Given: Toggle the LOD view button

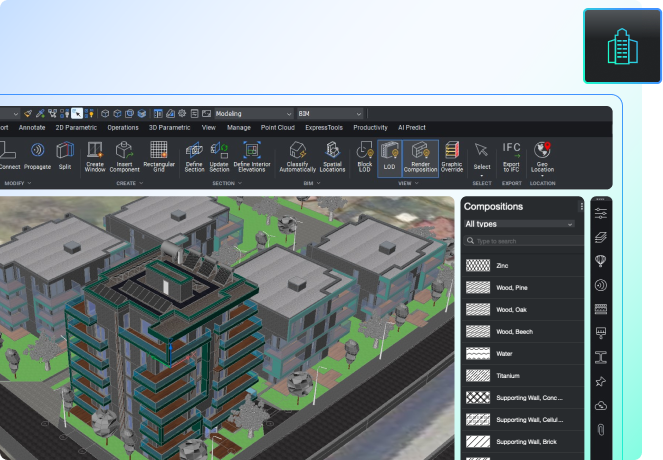Looking at the screenshot, I should pyautogui.click(x=390, y=156).
